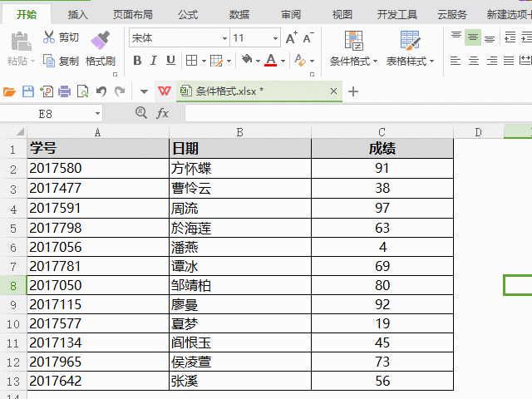Viewport: 532px width, 399px height.
Task: Expand the draw border dropdown arrow
Action: coord(229,61)
